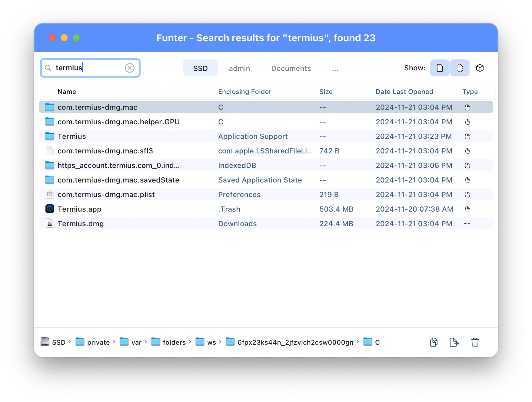The height and width of the screenshot is (402, 532).
Task: Select com.termius-dmg.mac.helper.GPU folder icon
Action: [50, 122]
